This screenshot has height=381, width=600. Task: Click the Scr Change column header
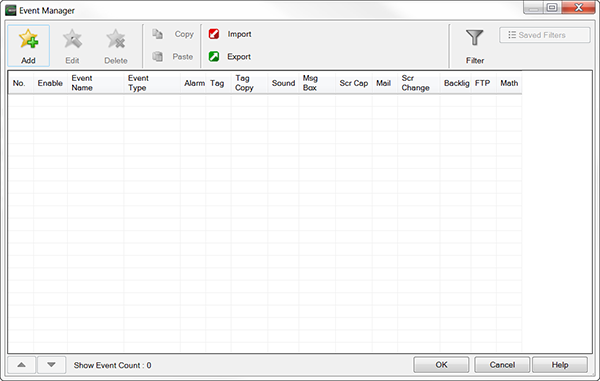click(419, 83)
